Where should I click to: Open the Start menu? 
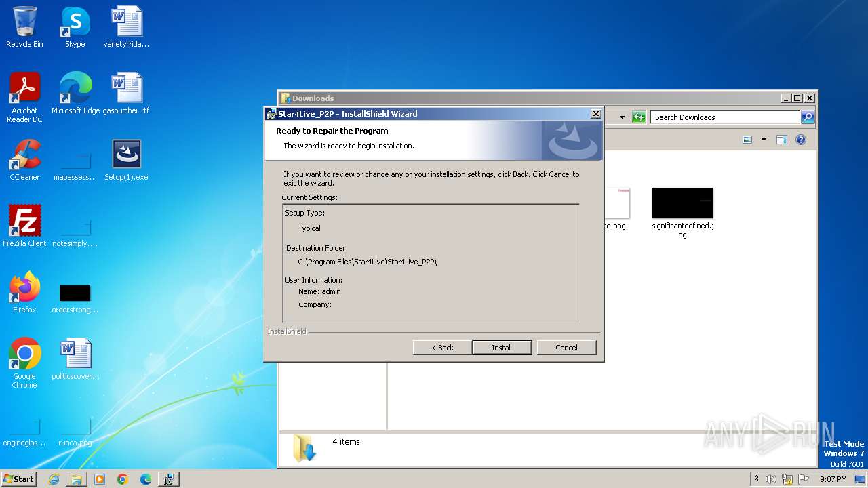click(19, 479)
